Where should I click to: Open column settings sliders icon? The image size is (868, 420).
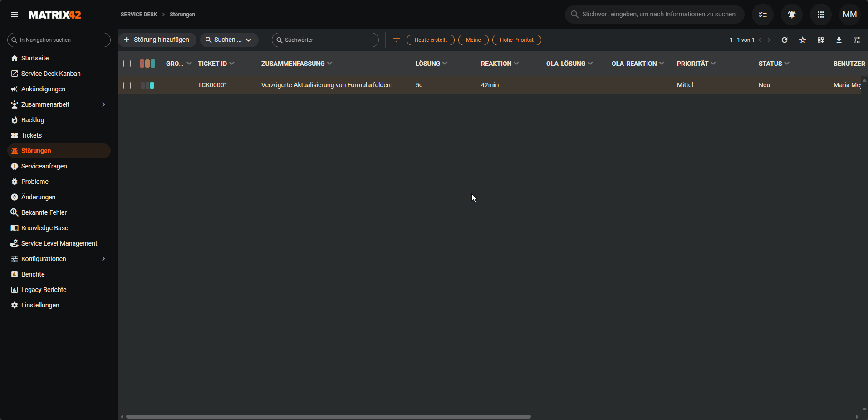click(x=857, y=40)
